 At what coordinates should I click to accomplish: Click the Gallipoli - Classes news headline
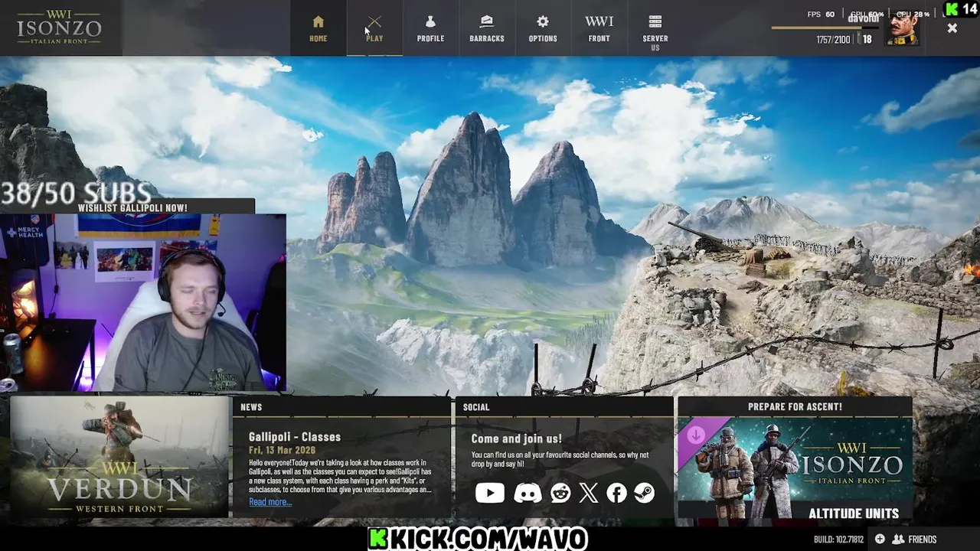tap(295, 437)
